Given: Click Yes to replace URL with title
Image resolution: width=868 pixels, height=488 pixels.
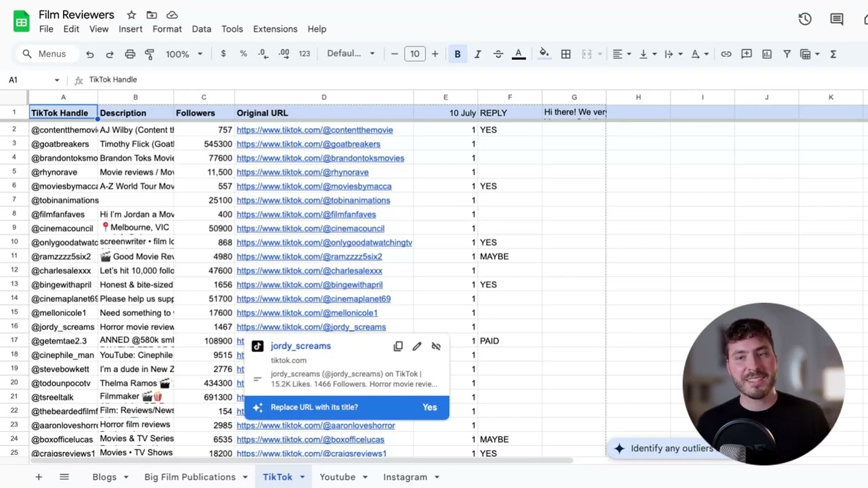Looking at the screenshot, I should 430,407.
